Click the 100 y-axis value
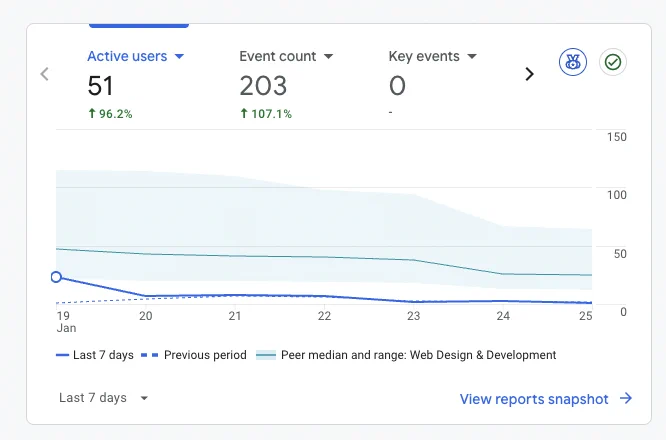The image size is (666, 440). (617, 195)
